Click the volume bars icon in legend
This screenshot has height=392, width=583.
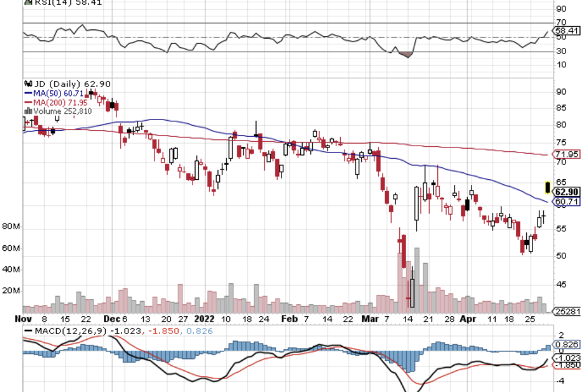coord(28,111)
